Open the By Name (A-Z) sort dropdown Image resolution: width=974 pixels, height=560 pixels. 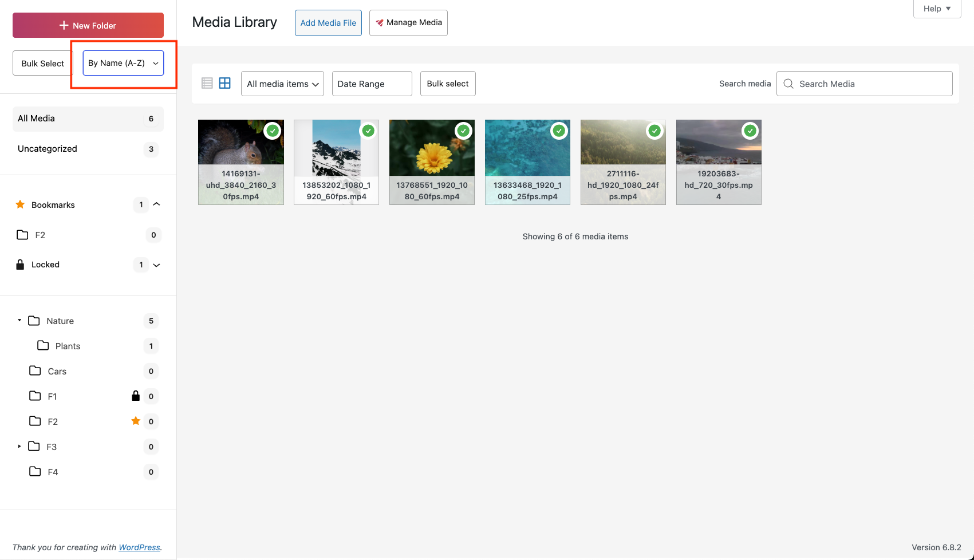pyautogui.click(x=123, y=63)
